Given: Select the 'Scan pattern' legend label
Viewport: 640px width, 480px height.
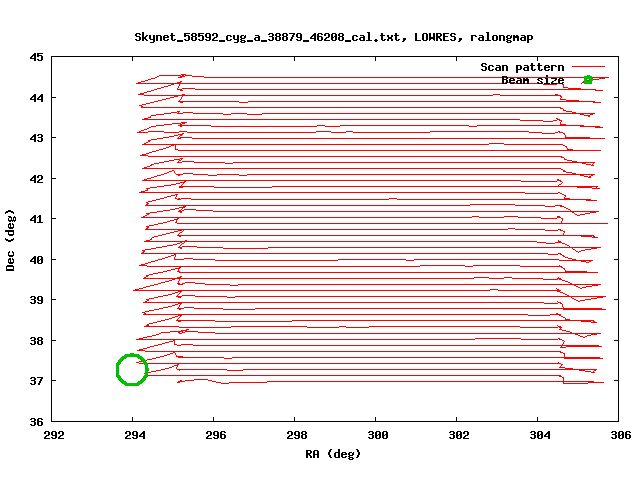Looking at the screenshot, I should [x=522, y=67].
